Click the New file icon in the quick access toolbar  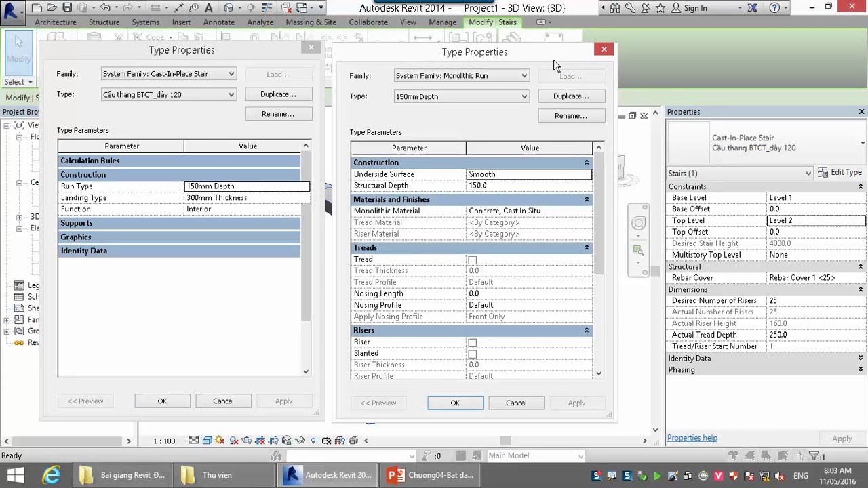tap(37, 8)
